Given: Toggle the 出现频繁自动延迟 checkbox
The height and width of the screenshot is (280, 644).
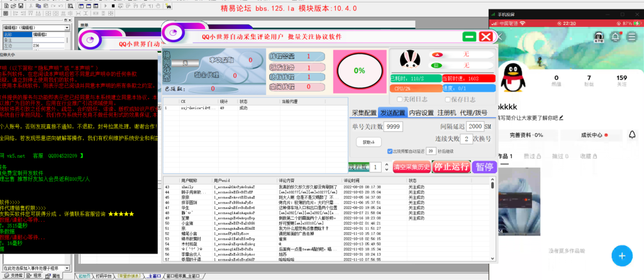Looking at the screenshot, I should click(x=391, y=151).
